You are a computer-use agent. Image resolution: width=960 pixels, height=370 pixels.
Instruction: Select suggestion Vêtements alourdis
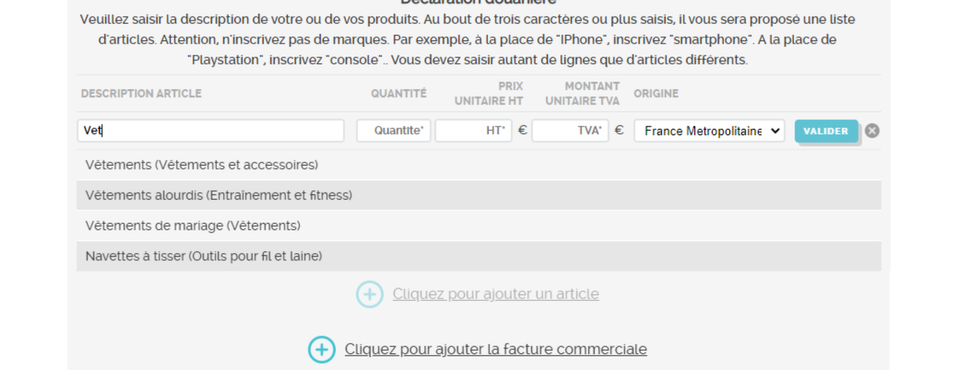[x=479, y=195]
